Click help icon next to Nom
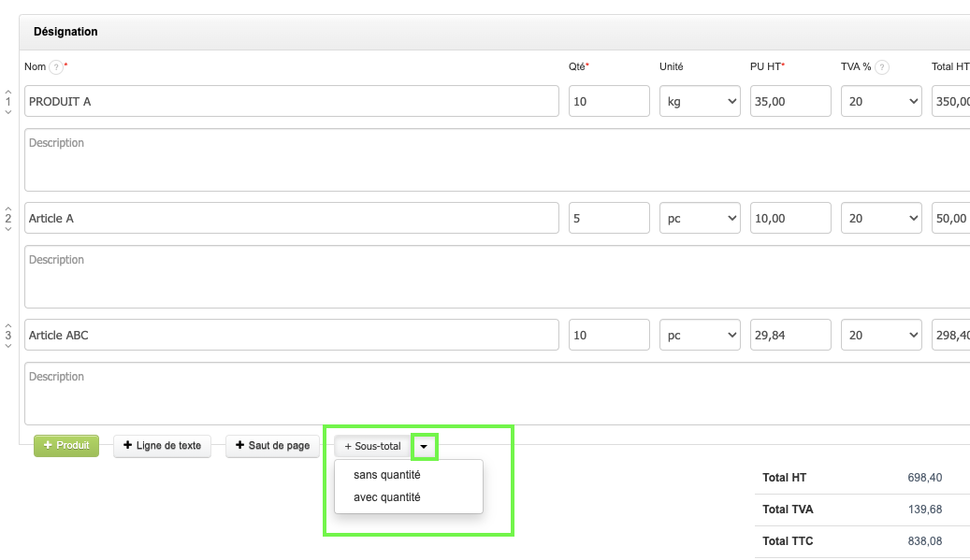Image resolution: width=970 pixels, height=560 pixels. click(x=56, y=67)
